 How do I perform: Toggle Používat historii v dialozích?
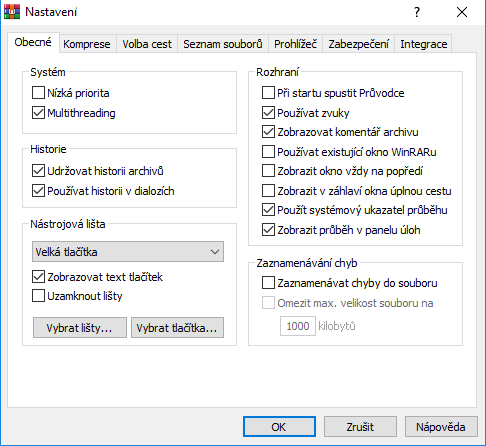pos(38,191)
